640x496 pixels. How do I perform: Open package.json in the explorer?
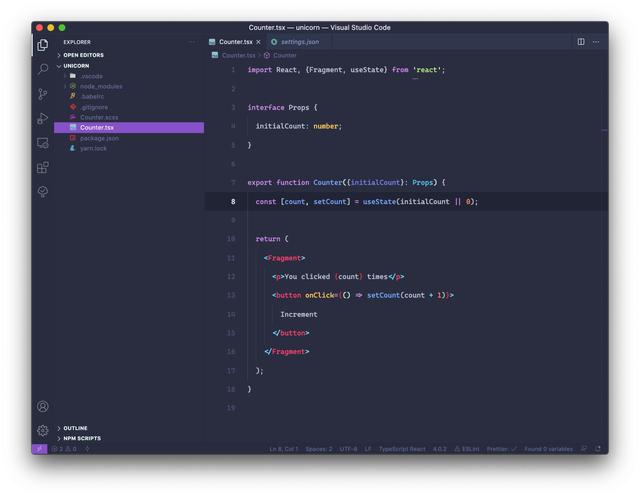[x=99, y=138]
